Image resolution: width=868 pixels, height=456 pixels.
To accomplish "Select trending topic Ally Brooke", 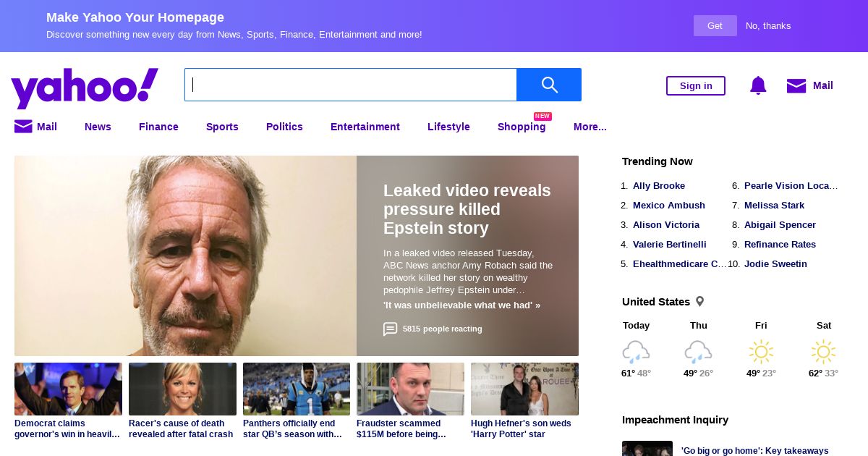I will point(659,185).
